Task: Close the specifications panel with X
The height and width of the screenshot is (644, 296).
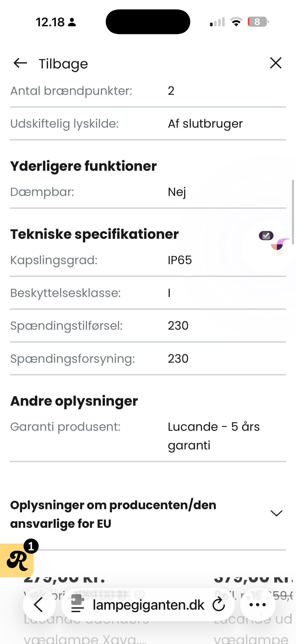Action: [276, 63]
